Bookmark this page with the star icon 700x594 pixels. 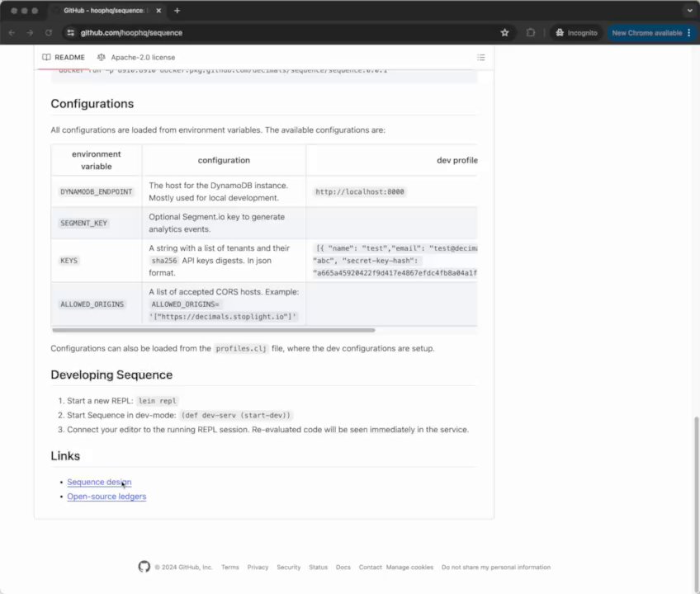tap(504, 33)
